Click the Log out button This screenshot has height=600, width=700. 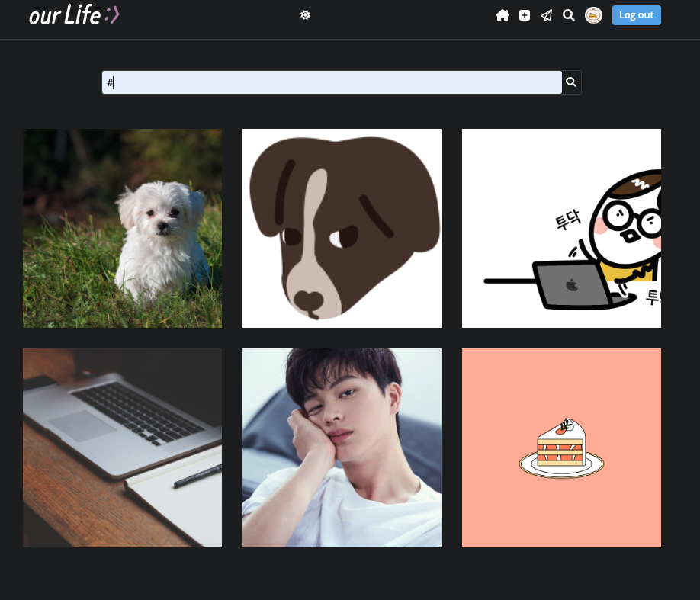pos(636,14)
